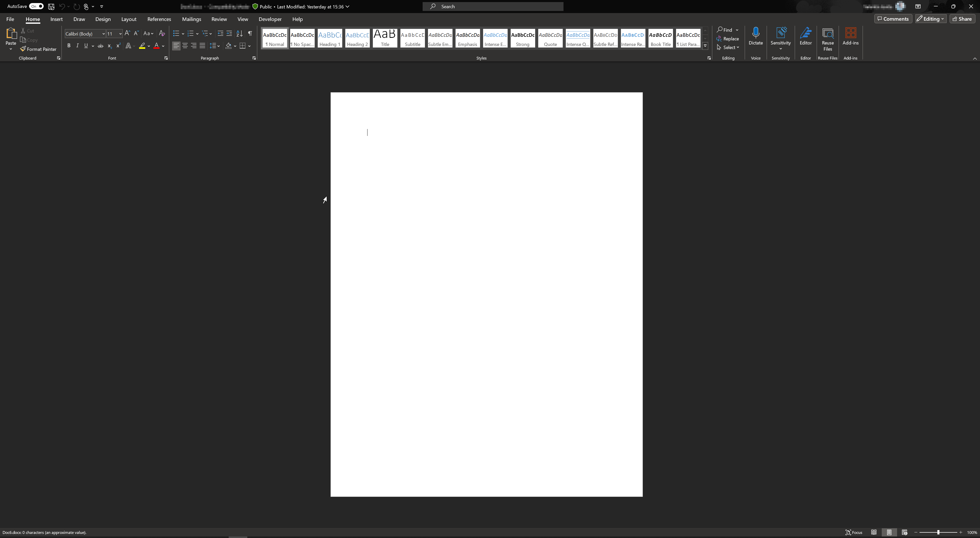The image size is (980, 538).
Task: Toggle Italic formatting
Action: 78,46
